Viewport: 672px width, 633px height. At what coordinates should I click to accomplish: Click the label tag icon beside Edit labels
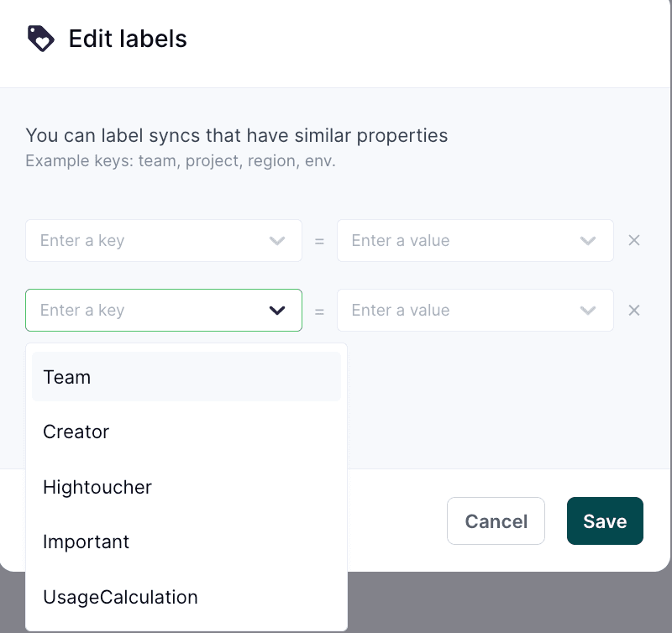(x=40, y=39)
